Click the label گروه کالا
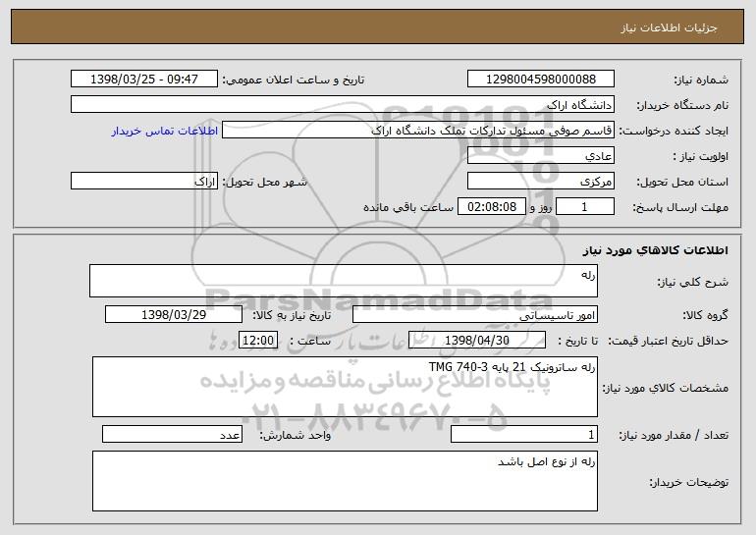 [705, 315]
